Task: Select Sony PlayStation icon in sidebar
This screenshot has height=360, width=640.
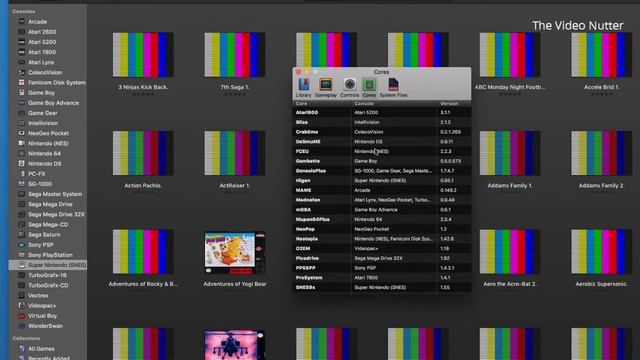Action: 22,255
